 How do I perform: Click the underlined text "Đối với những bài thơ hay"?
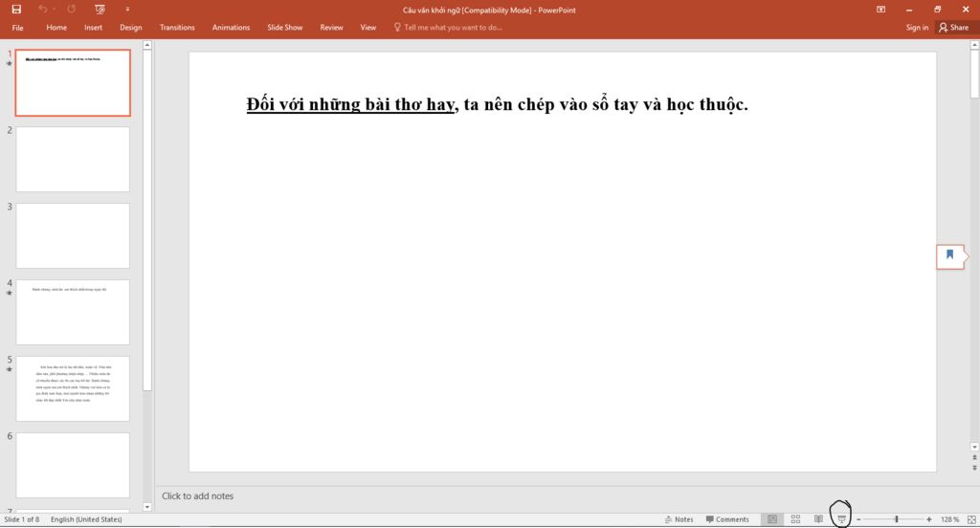click(x=350, y=104)
